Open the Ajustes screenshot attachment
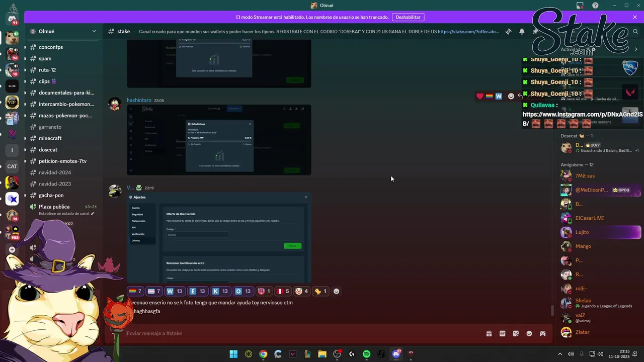644x362 pixels. click(x=219, y=238)
